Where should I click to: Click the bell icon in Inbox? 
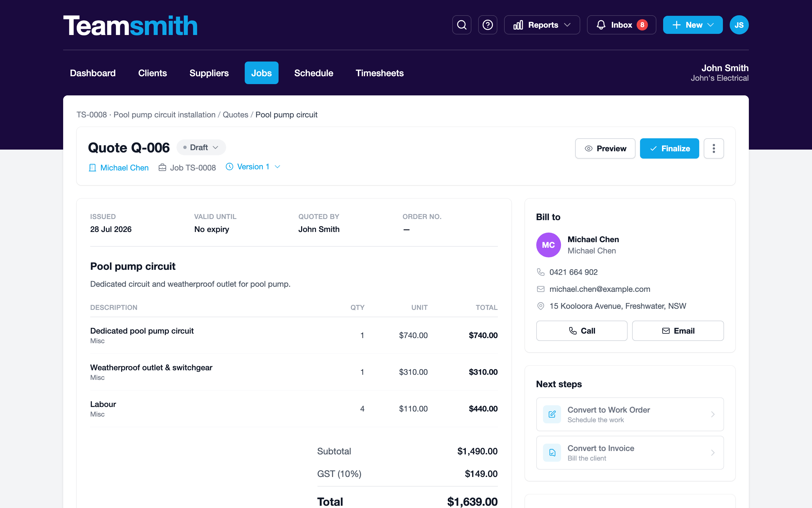(601, 25)
